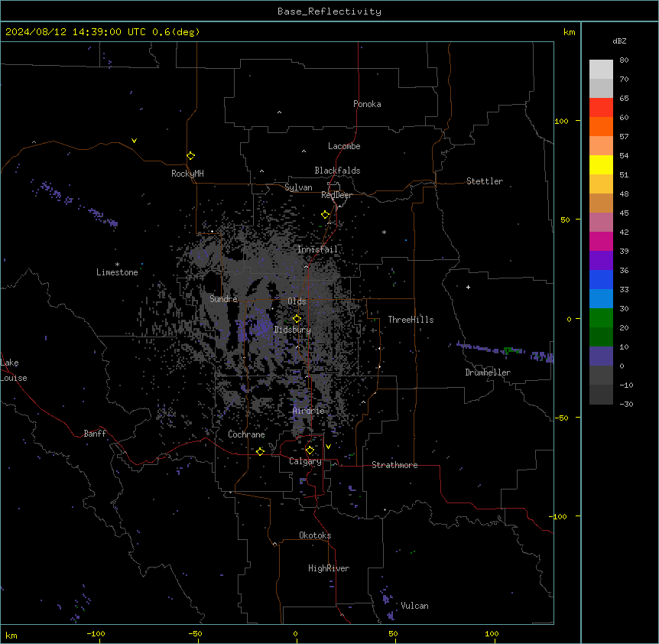Viewport: 659px width, 644px height.
Task: Select the light gray 80-70 dBZ swatch
Action: [601, 70]
